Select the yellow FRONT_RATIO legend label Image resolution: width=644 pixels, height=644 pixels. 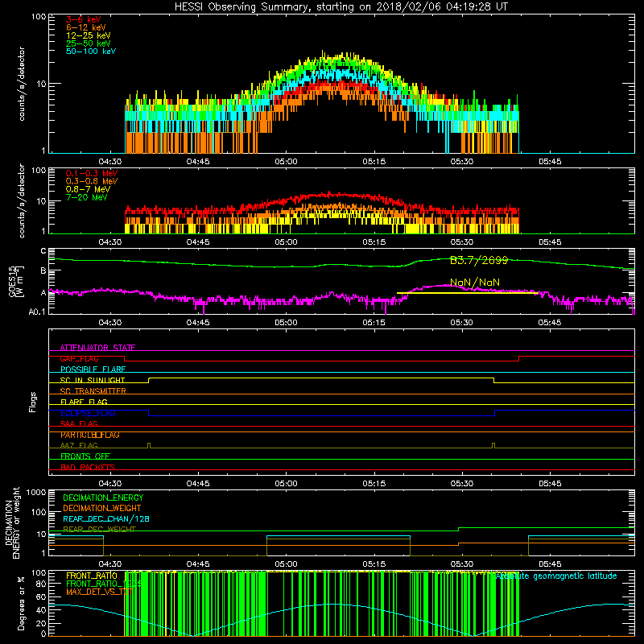[92, 576]
